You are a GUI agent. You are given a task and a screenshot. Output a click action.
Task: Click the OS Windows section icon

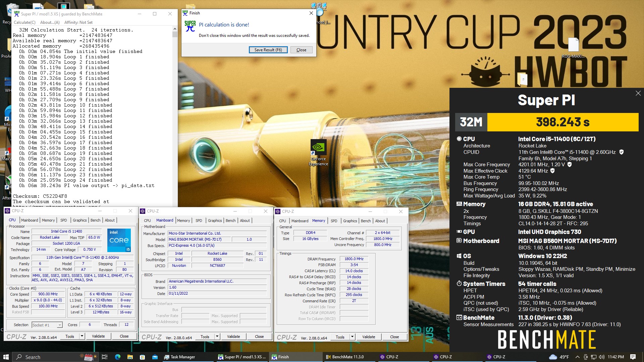[x=459, y=256]
